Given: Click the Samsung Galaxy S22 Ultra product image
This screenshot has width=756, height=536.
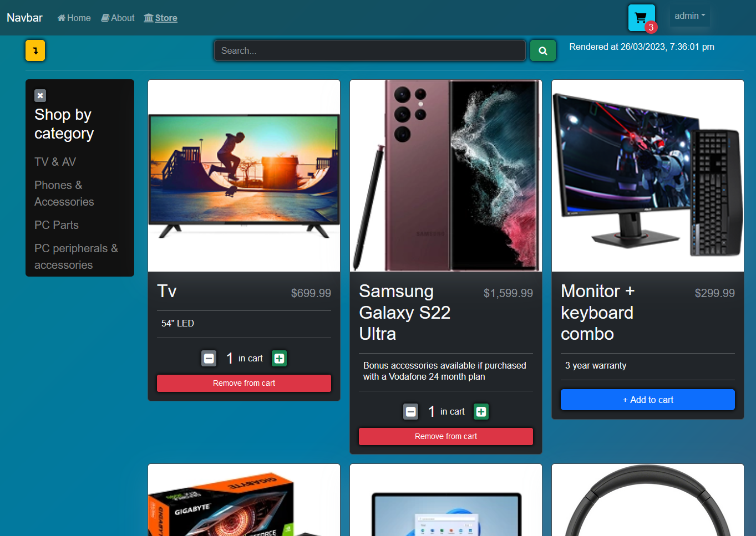Looking at the screenshot, I should coord(445,175).
